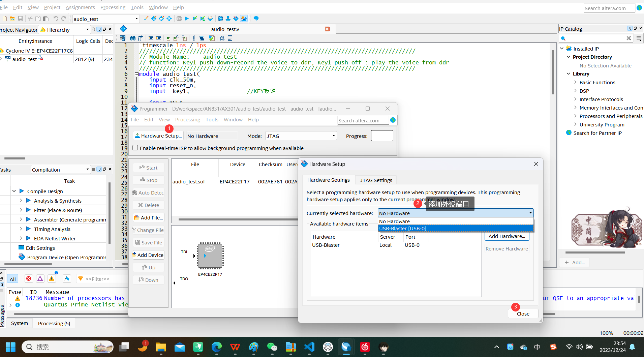The height and width of the screenshot is (357, 644).
Task: Click Search for Partner IP link
Action: click(x=597, y=133)
